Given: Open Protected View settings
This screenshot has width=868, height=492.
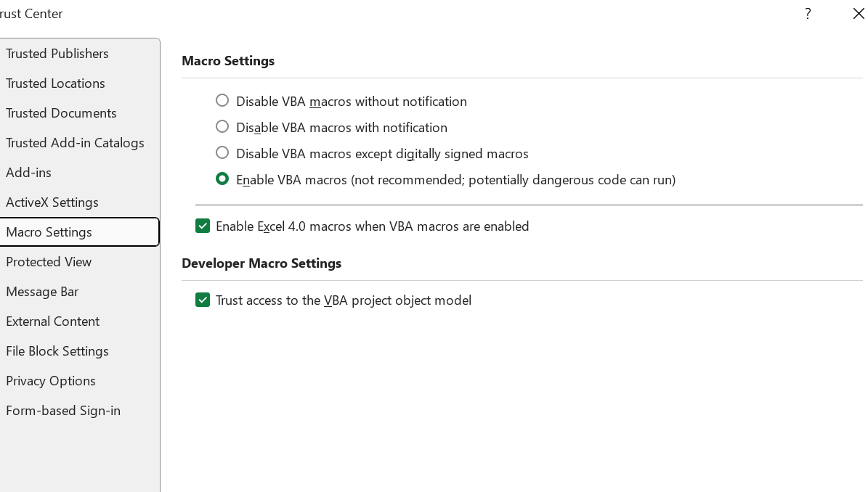Looking at the screenshot, I should tap(49, 262).
